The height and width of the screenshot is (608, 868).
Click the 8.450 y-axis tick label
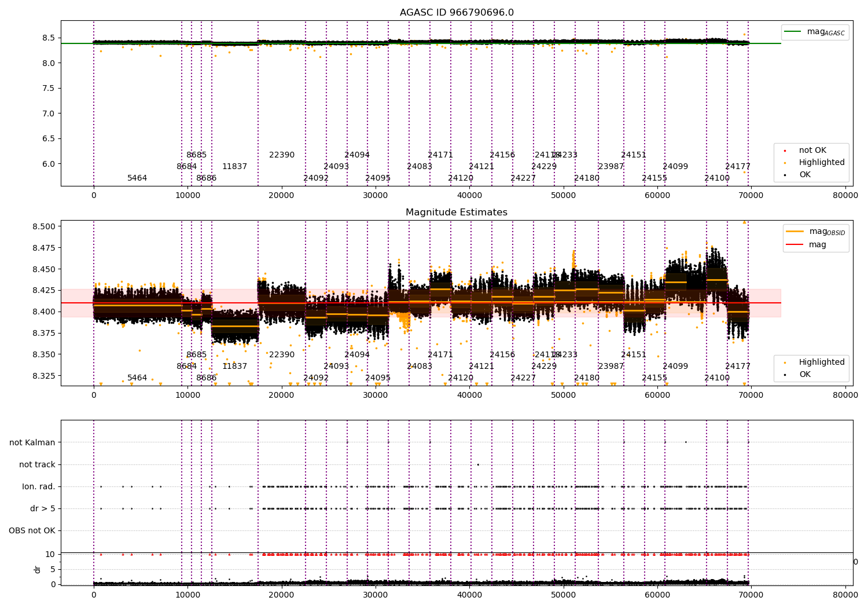click(44, 269)
